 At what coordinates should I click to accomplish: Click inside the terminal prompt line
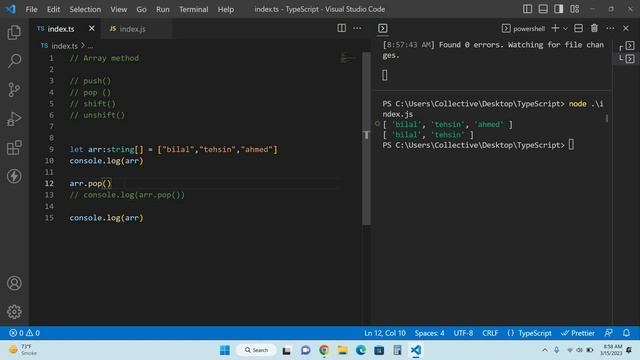(x=478, y=145)
